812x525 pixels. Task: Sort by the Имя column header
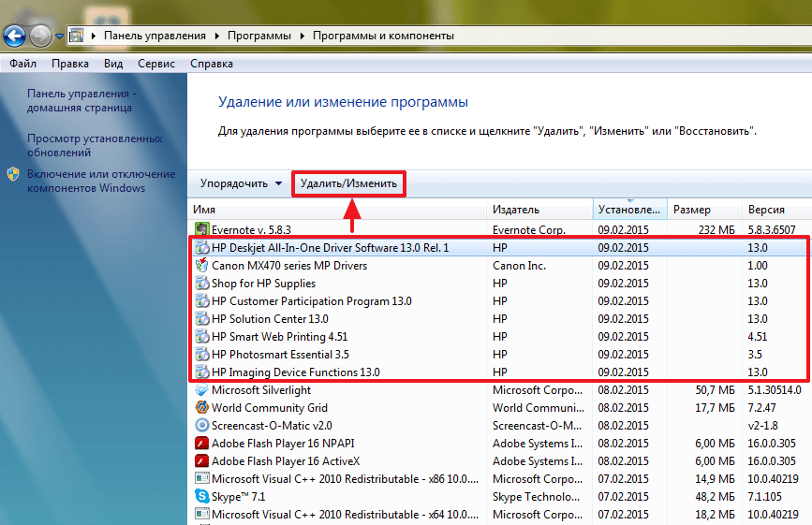[x=337, y=210]
